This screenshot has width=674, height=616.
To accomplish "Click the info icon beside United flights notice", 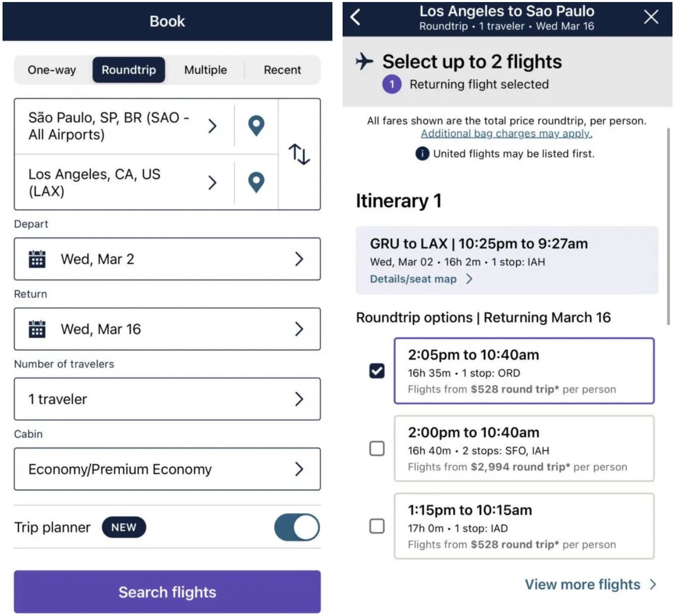I will [422, 153].
